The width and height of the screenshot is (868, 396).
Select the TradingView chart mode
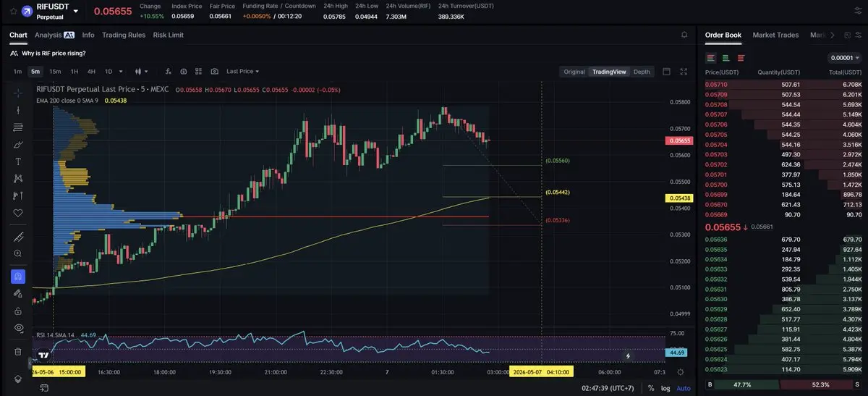(x=609, y=72)
